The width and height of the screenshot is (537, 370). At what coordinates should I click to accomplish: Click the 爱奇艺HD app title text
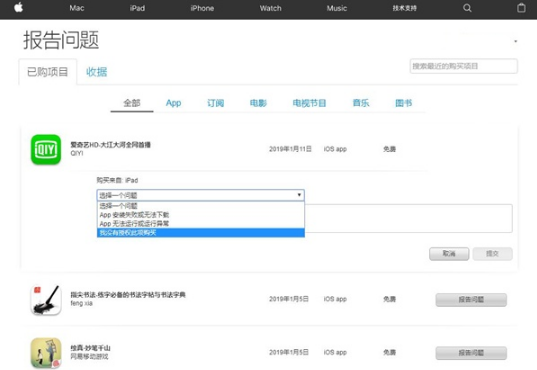point(110,145)
